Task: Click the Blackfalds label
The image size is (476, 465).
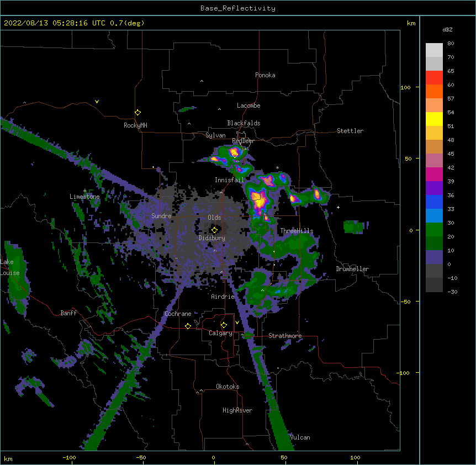Action: point(244,123)
